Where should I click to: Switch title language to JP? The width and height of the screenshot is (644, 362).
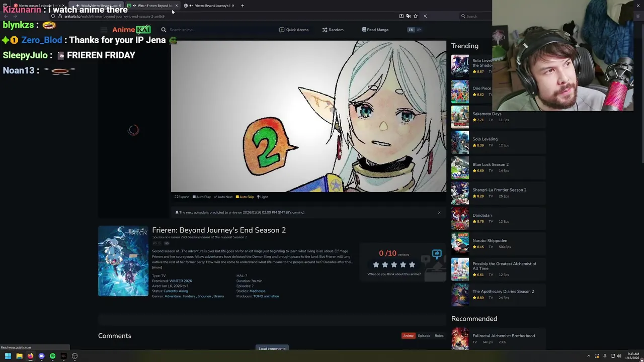(419, 30)
